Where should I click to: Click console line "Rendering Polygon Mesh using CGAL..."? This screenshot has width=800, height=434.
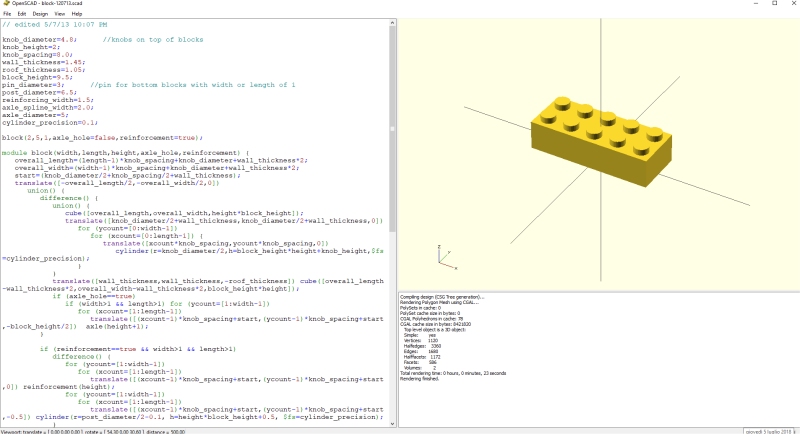tap(439, 302)
